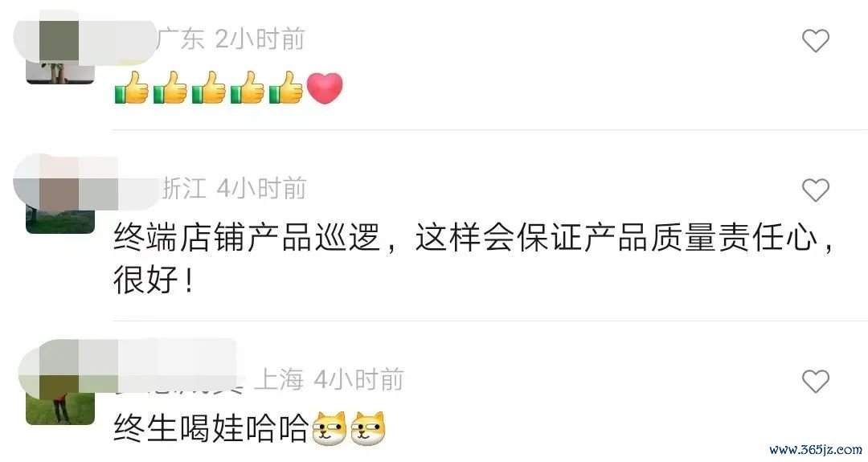Click the middle thumbs-up emoji

pos(209,88)
